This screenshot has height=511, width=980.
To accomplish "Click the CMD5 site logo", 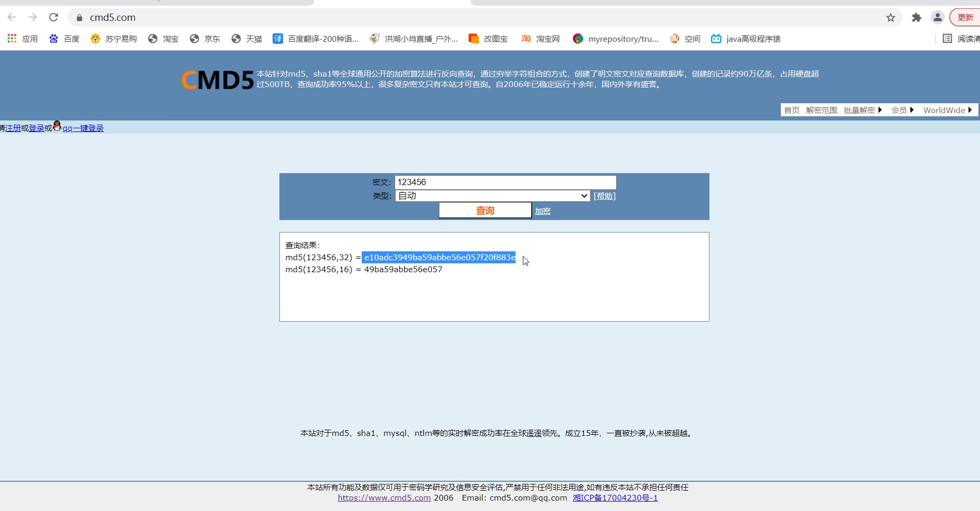I will [217, 80].
